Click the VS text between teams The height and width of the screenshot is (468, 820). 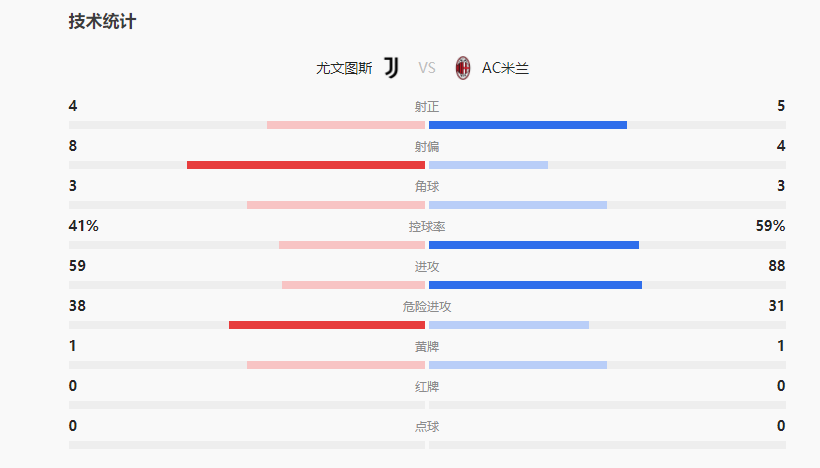tap(427, 68)
